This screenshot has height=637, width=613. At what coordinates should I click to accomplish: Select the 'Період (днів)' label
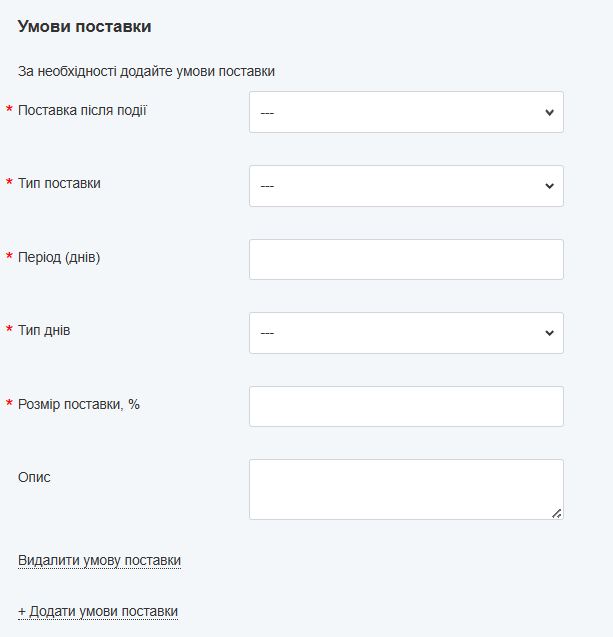59,257
